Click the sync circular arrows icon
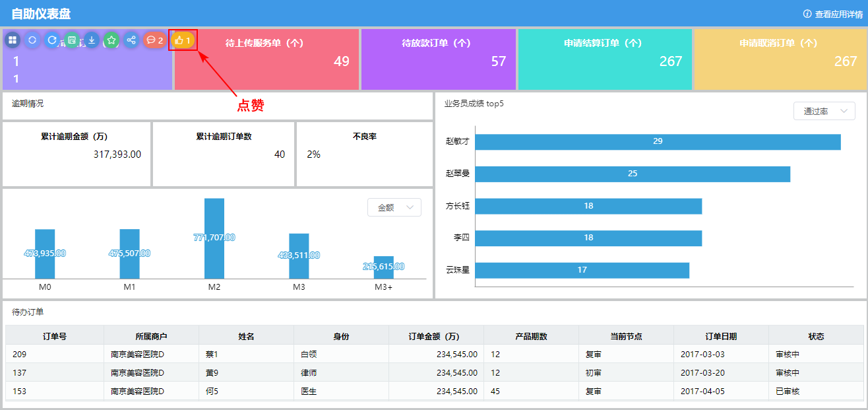The width and height of the screenshot is (868, 410). point(32,40)
